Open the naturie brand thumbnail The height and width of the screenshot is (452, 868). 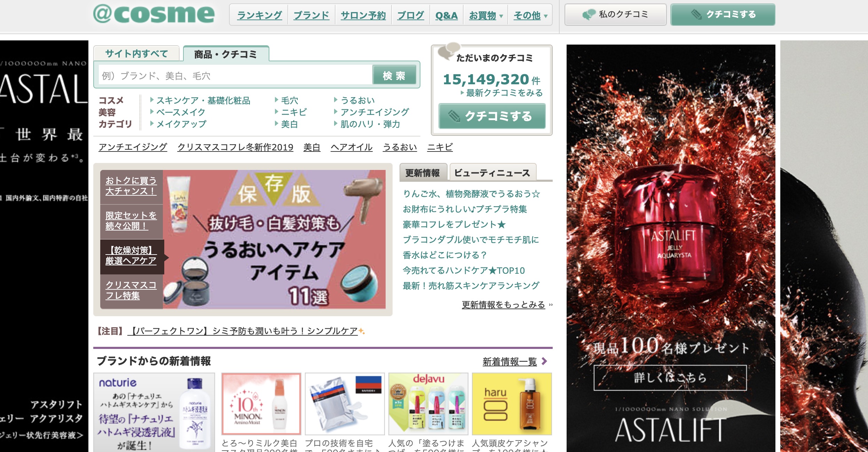tap(154, 413)
